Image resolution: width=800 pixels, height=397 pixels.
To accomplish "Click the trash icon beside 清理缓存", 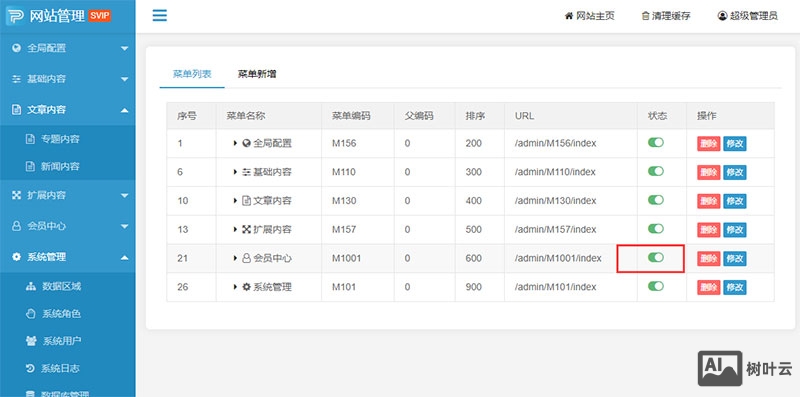I will coord(645,16).
